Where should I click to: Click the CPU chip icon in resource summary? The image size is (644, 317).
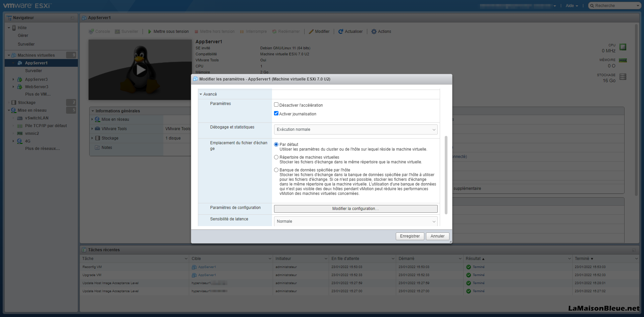click(623, 47)
